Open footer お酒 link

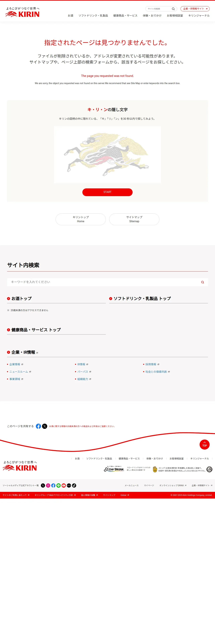77,458
